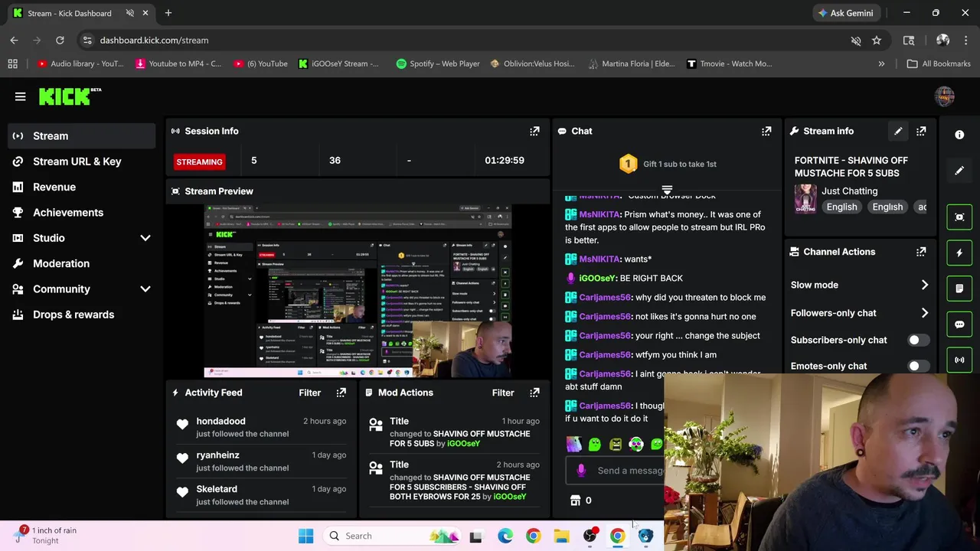This screenshot has width=980, height=551.
Task: Open a new browser tab
Action: (168, 13)
